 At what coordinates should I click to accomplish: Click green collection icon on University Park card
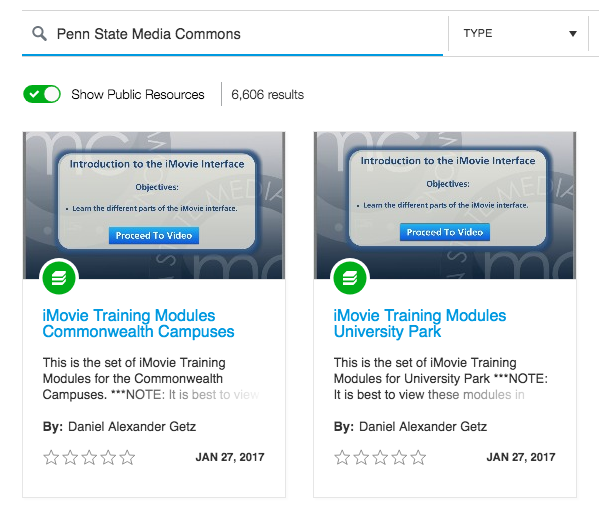tap(350, 278)
